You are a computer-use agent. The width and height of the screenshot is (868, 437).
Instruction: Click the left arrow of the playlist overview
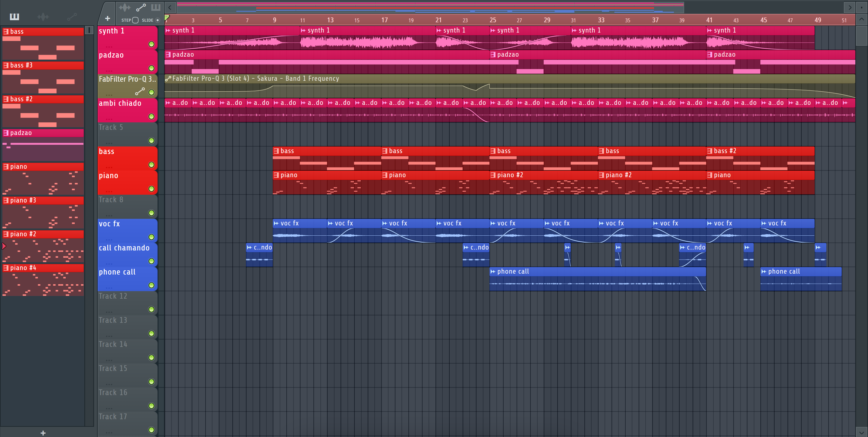(170, 8)
